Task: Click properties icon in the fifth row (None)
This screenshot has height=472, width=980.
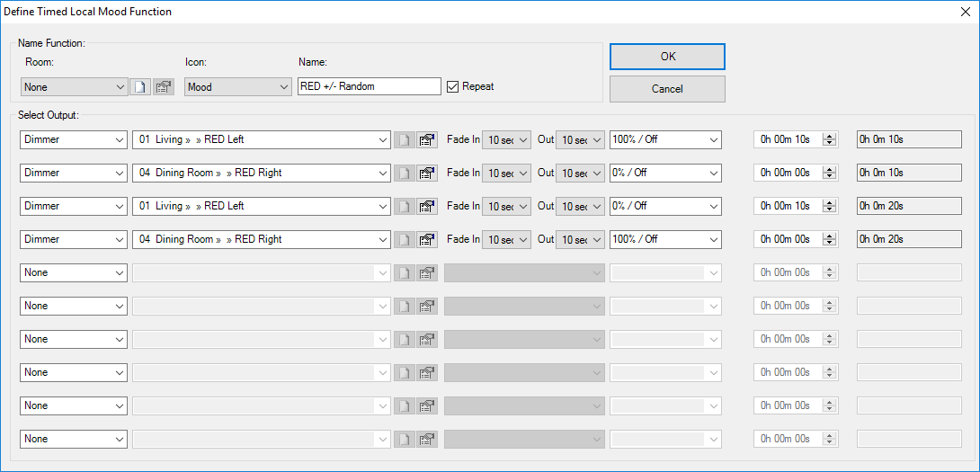Action: 427,272
